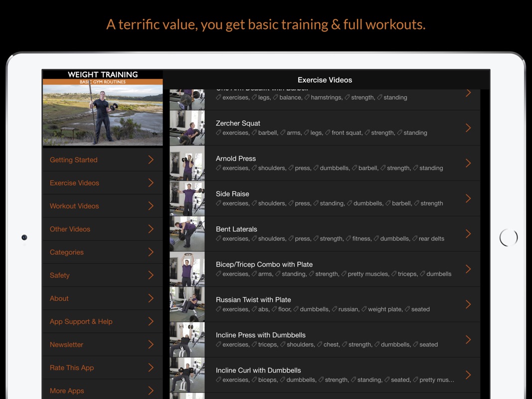Open the Safety section
The height and width of the screenshot is (399, 532).
pyautogui.click(x=103, y=275)
